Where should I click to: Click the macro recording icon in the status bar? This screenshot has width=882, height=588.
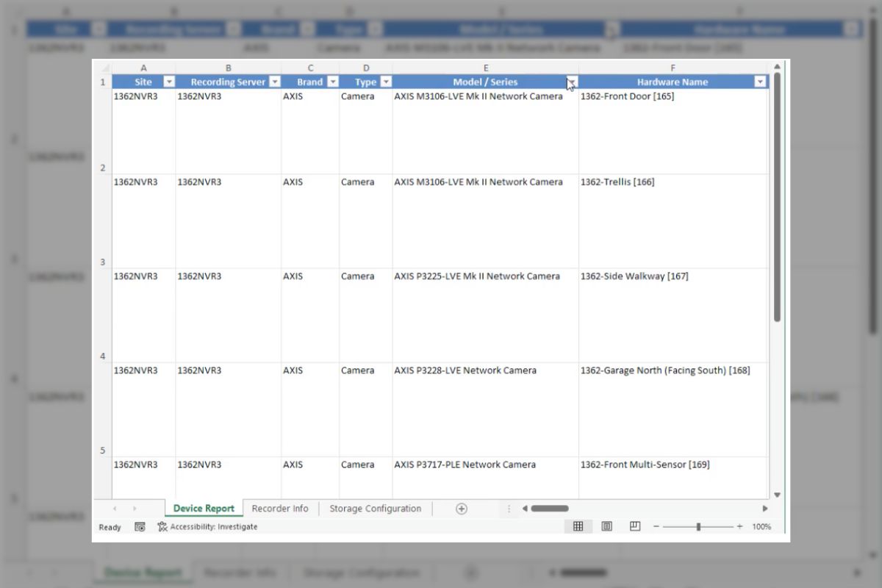[139, 527]
